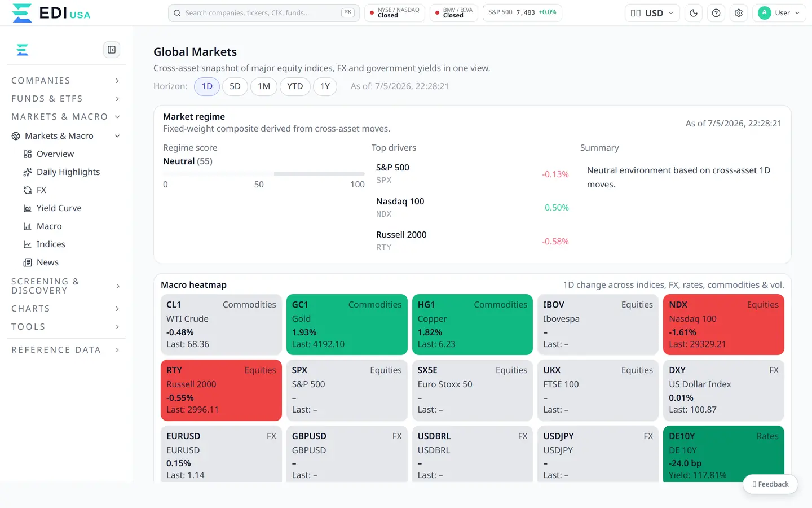Click the UKX FTSE 100 tile
The height and width of the screenshot is (508, 812).
598,390
